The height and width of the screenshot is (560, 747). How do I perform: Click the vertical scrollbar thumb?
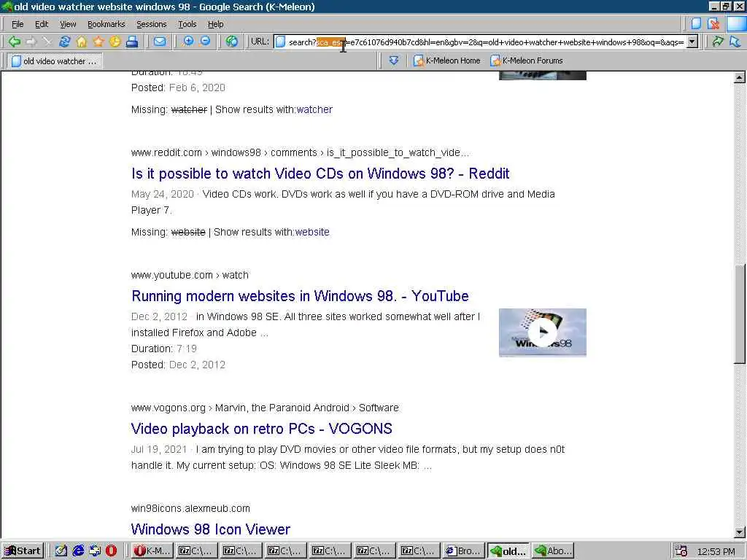(740, 314)
